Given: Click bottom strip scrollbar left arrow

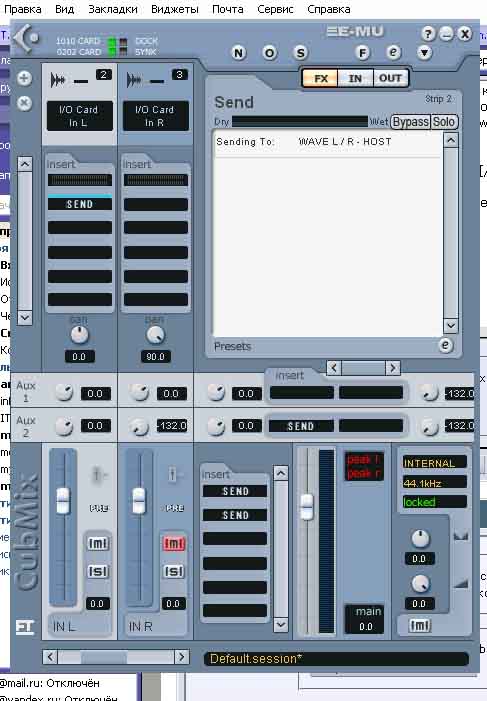Looking at the screenshot, I should click(x=50, y=657).
